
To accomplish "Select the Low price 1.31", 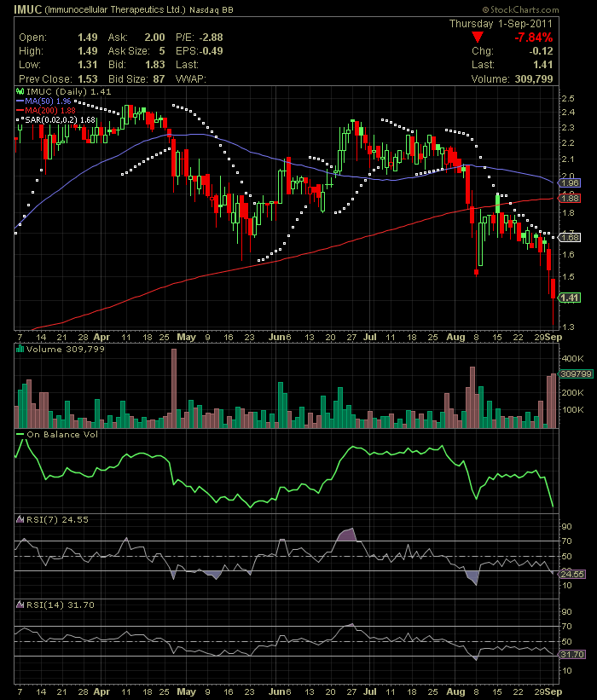I will [x=88, y=65].
